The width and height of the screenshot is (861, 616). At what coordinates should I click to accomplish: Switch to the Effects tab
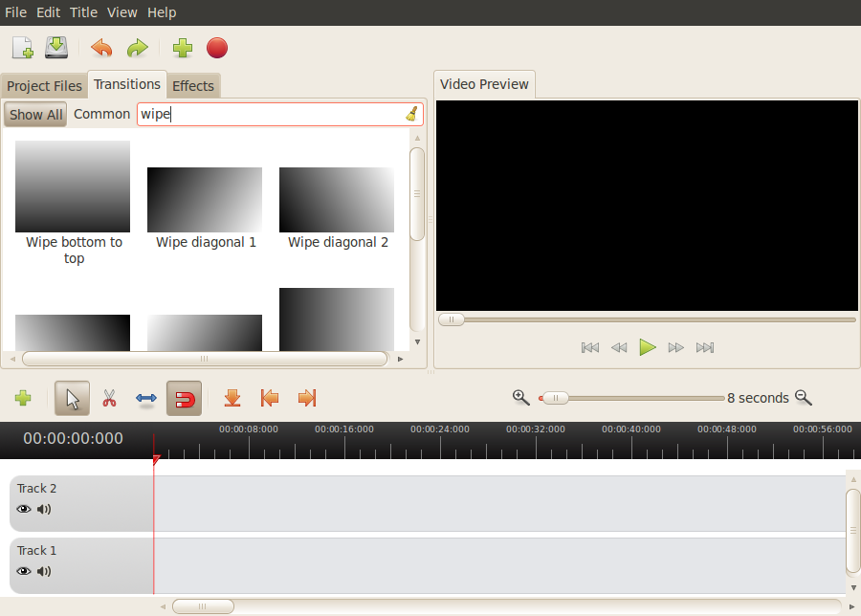(193, 86)
